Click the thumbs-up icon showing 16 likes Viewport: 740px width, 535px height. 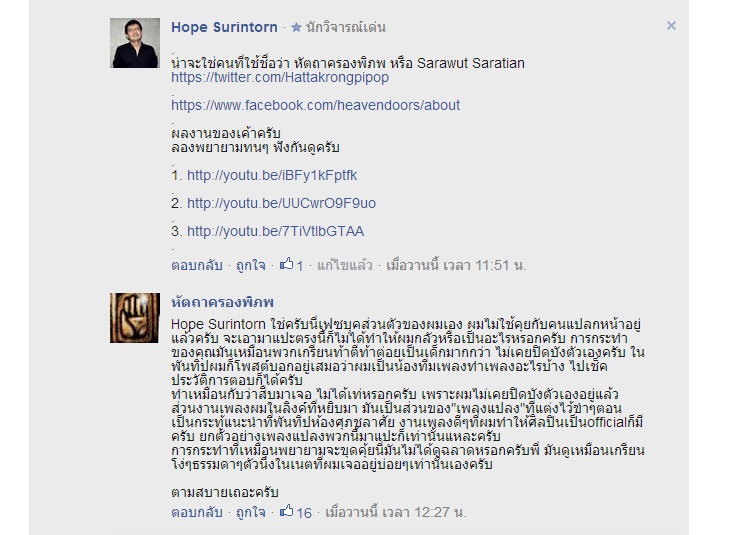point(286,511)
